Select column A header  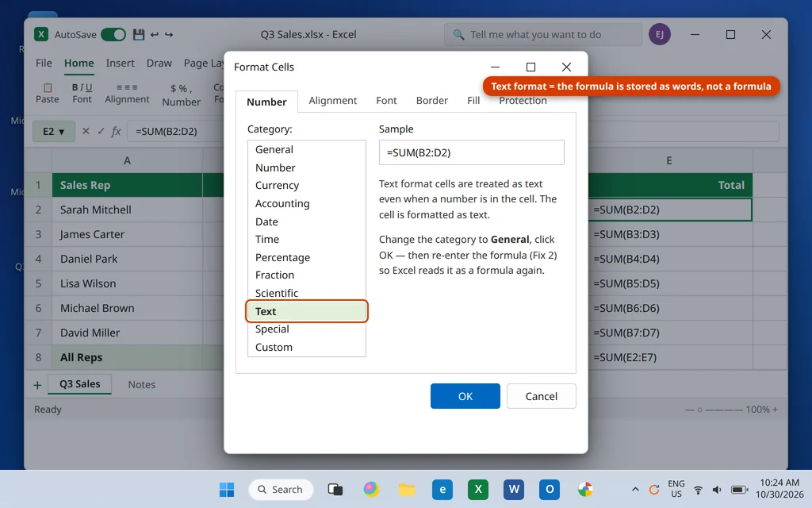pyautogui.click(x=127, y=160)
